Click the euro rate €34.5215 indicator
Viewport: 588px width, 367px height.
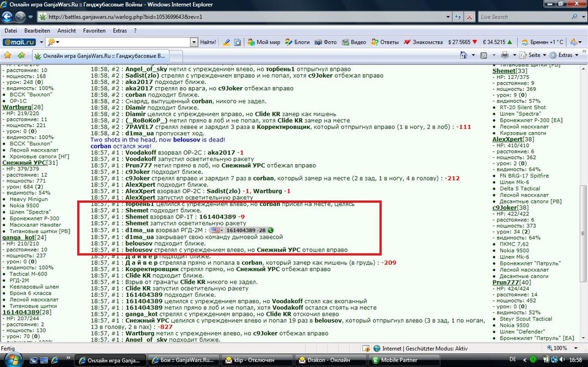coord(497,42)
